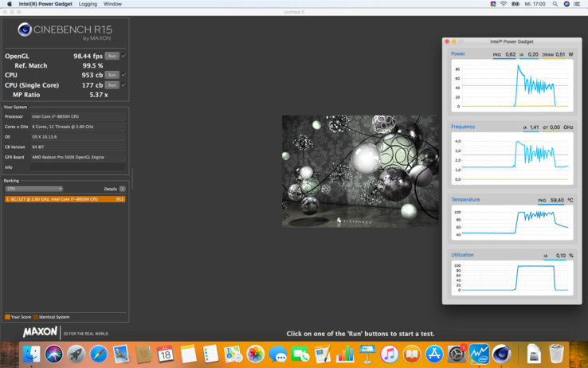Click the Utilization graph in Power Gadget
This screenshot has width=588, height=368.
coord(512,278)
